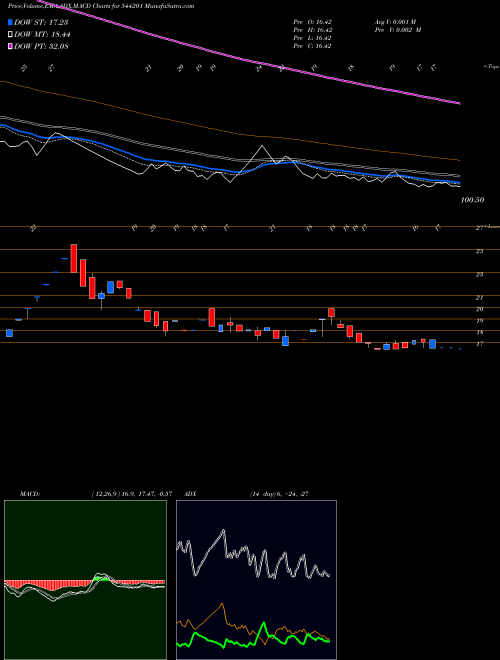Click the 'Pre O: 16.42' value

pos(313,22)
